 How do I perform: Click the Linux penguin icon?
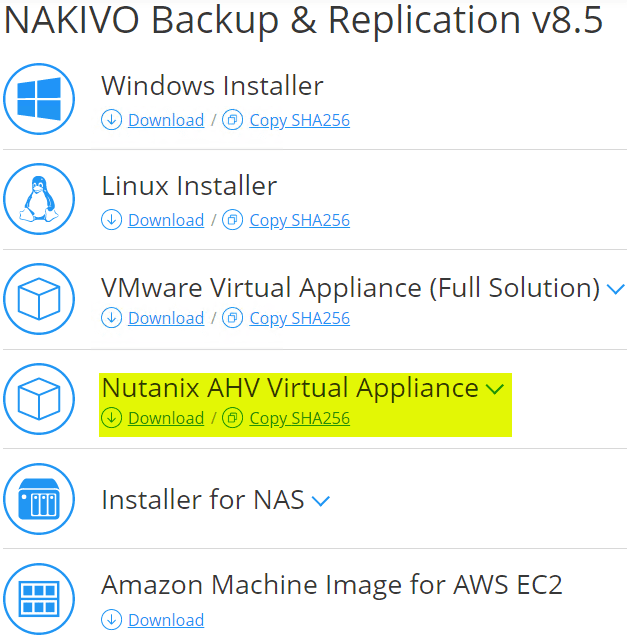[39, 199]
